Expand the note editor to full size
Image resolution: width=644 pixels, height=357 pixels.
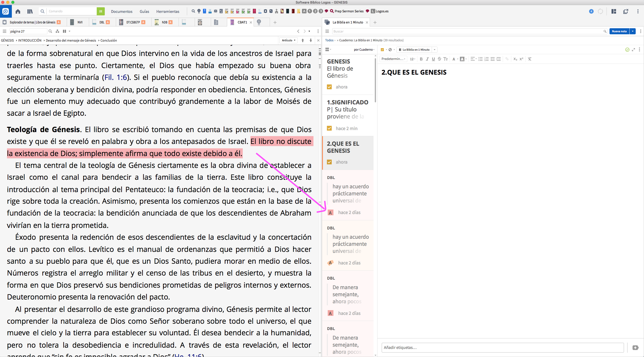(633, 50)
